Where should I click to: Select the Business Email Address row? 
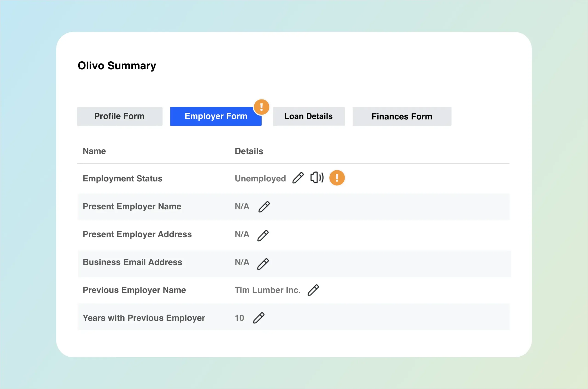(132, 262)
